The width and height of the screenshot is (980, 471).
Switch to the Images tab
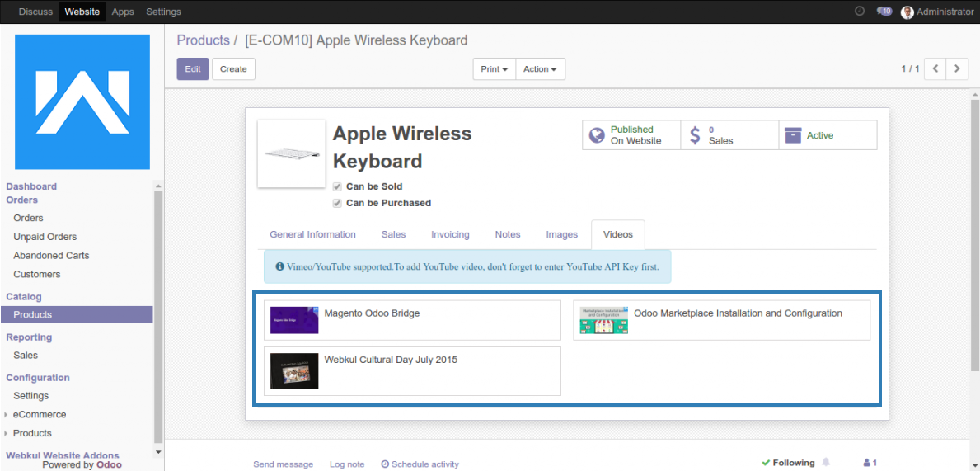pos(561,235)
